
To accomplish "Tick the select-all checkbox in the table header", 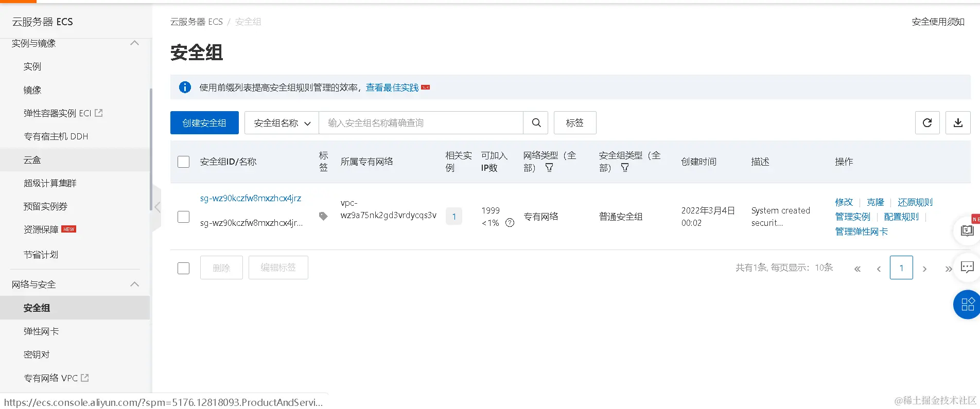I will pyautogui.click(x=183, y=162).
